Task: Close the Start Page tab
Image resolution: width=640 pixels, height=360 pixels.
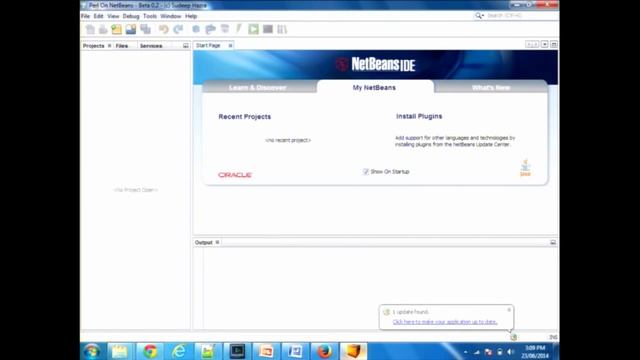Action: tap(230, 46)
